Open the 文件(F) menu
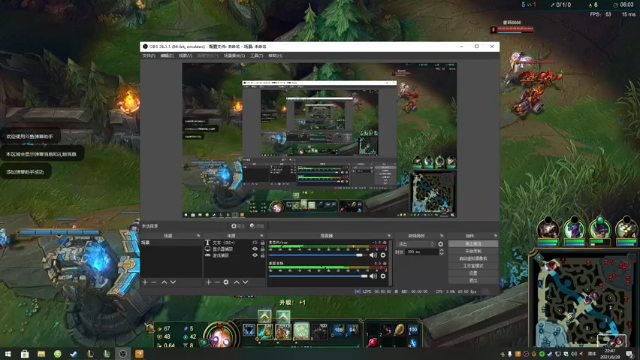The image size is (640, 360). (149, 56)
